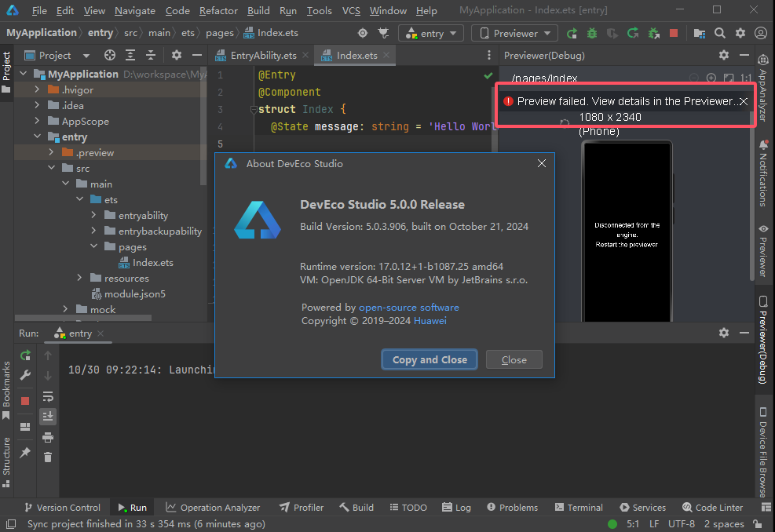
Task: Click the red Stop icon in top toolbar
Action: [673, 33]
